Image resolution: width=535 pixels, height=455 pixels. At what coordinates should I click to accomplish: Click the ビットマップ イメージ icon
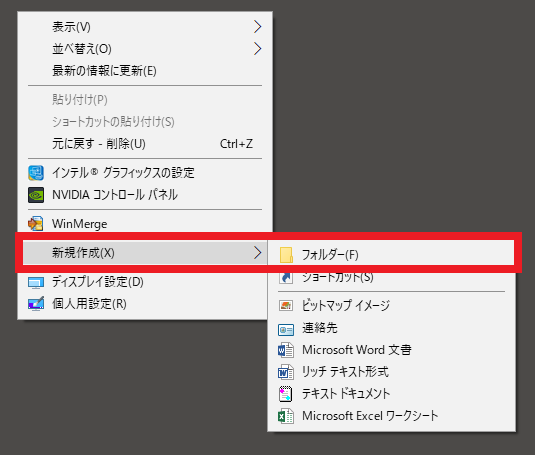tap(286, 305)
